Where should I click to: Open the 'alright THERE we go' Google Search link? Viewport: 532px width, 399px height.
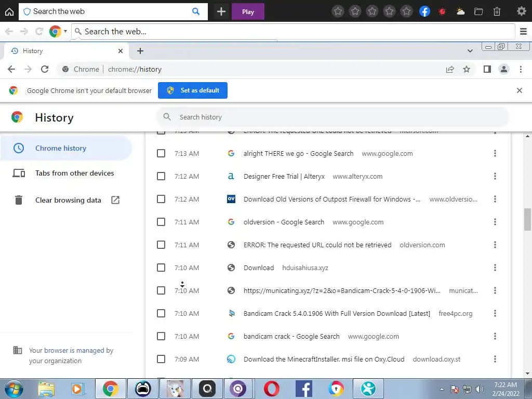point(299,153)
